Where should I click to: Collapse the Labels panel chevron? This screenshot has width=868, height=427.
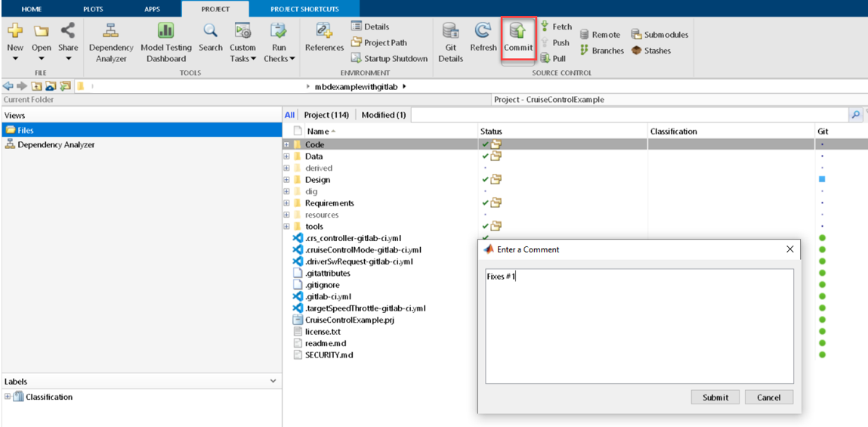tap(273, 382)
